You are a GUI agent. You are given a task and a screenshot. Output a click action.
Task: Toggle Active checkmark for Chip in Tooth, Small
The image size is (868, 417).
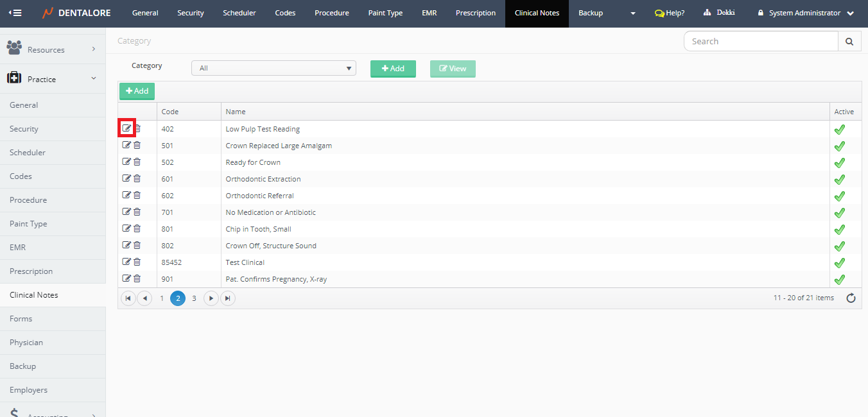click(839, 229)
